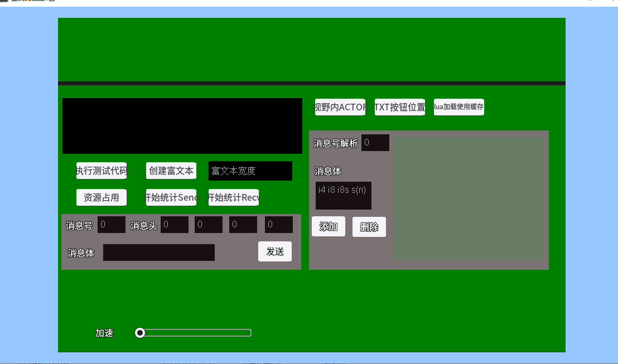Viewport: 618px width, 364px height.
Task: Click the TXT按钮位置 button
Action: (400, 107)
